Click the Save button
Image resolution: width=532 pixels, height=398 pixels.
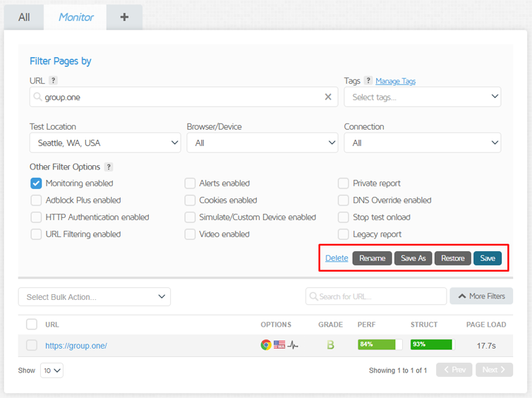click(x=488, y=258)
